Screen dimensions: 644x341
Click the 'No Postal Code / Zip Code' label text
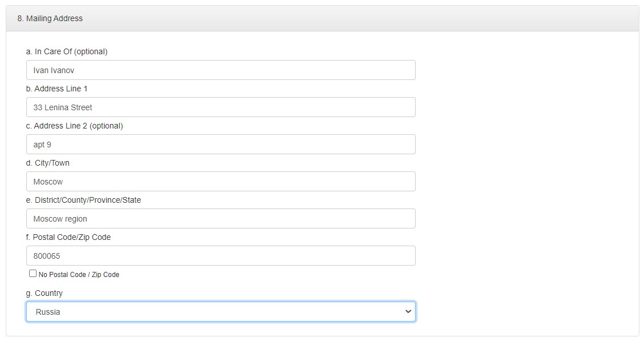79,275
